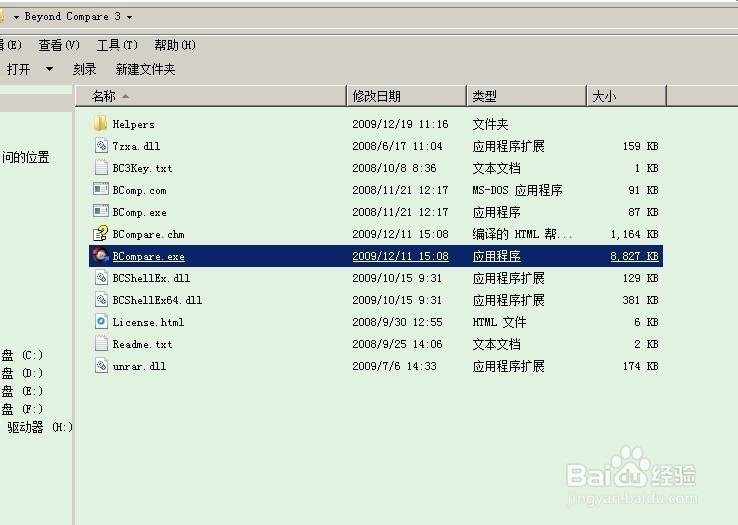Select the BCompare.chm help file icon
This screenshot has height=525, width=738.
coord(101,234)
